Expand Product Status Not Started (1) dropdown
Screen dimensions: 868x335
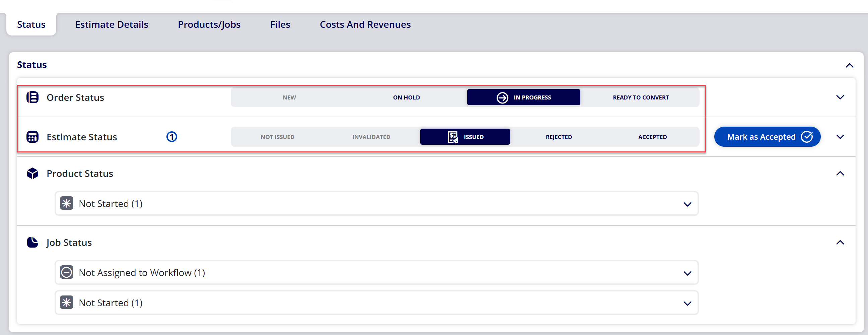pos(688,204)
